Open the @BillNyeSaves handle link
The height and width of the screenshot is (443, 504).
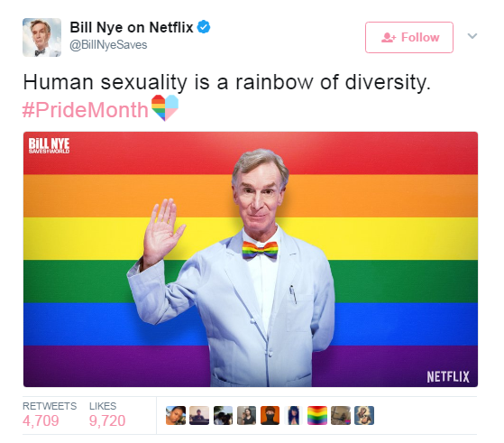(108, 45)
